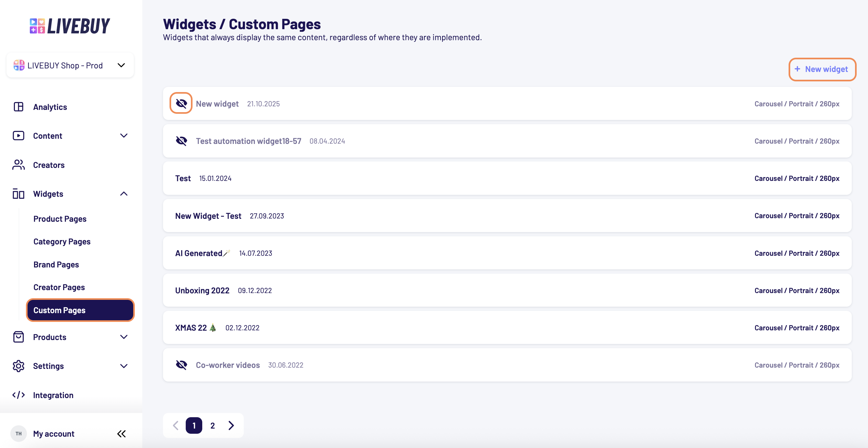Click the Settings gear icon
Image resolution: width=868 pixels, height=448 pixels.
coord(18,366)
